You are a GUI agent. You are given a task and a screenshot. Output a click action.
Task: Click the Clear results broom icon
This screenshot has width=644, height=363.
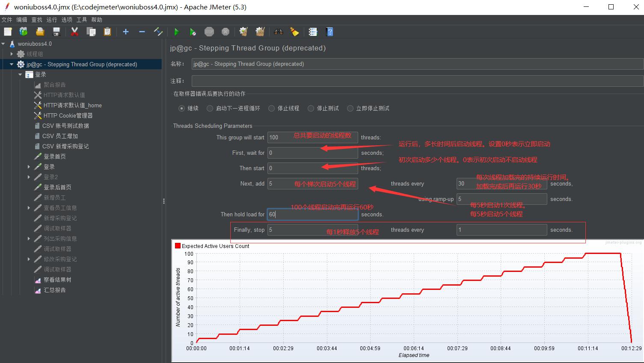point(243,32)
